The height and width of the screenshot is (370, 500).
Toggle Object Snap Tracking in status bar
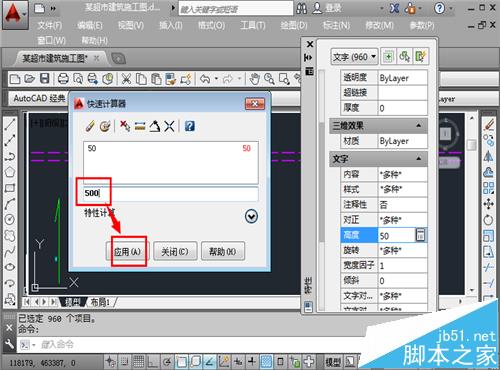(x=210, y=361)
